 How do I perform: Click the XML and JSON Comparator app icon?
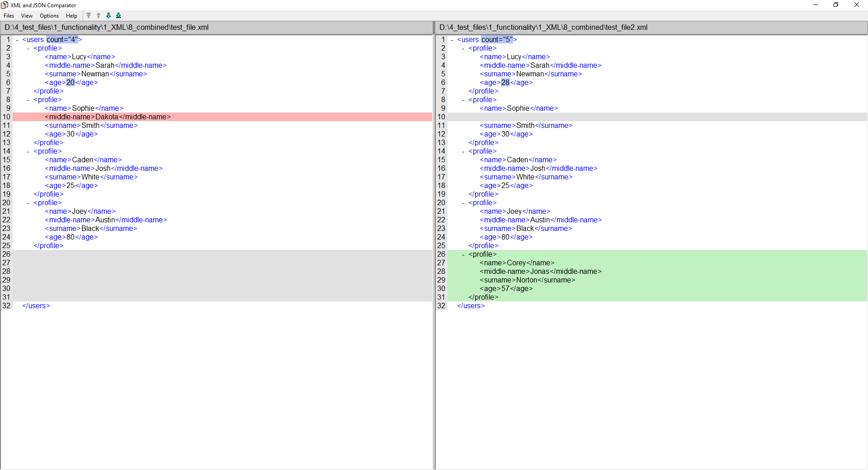click(x=5, y=5)
